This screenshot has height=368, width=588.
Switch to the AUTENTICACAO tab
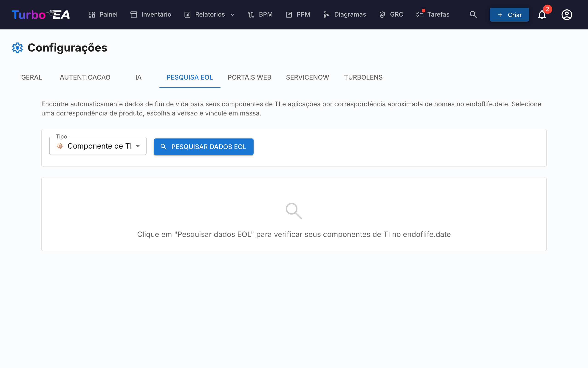click(85, 78)
